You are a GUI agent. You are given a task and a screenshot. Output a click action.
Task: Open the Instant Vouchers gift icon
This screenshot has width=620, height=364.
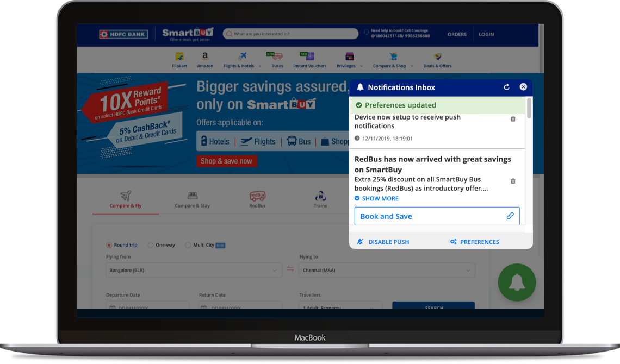click(307, 56)
